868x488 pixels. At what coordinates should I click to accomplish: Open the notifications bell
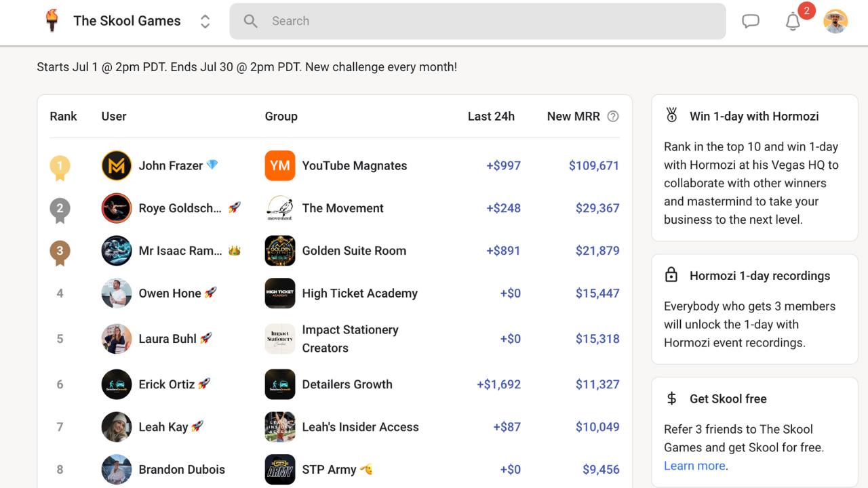(x=793, y=22)
